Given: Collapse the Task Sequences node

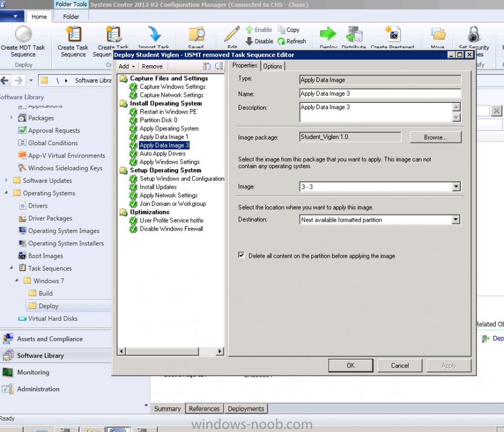Looking at the screenshot, I should point(12,268).
